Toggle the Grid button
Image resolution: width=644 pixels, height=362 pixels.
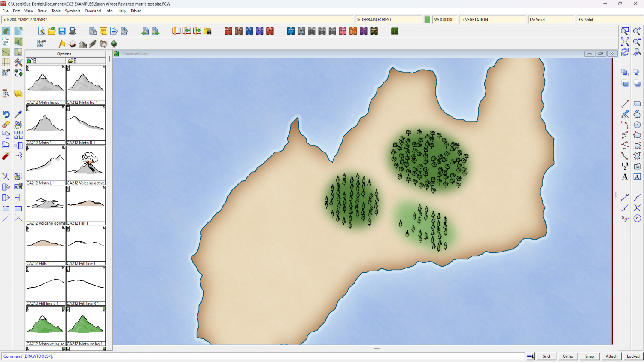[x=546, y=356]
